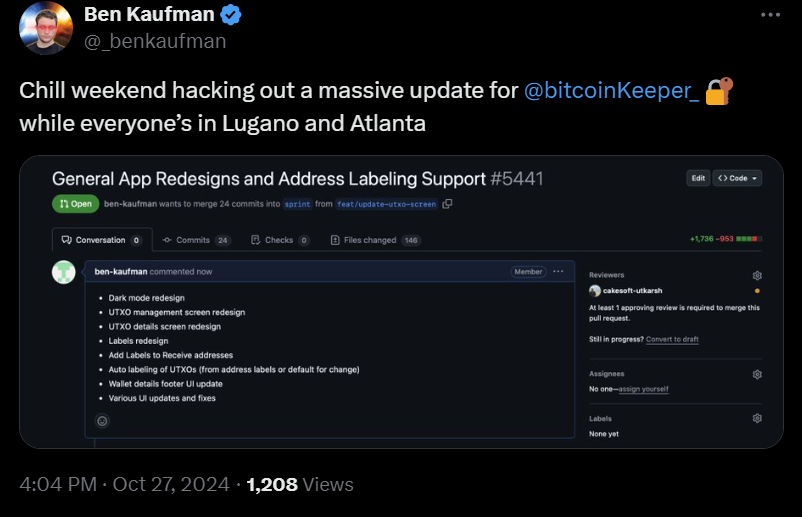The width and height of the screenshot is (802, 517).
Task: Open the Assignees settings gear
Action: pos(757,374)
